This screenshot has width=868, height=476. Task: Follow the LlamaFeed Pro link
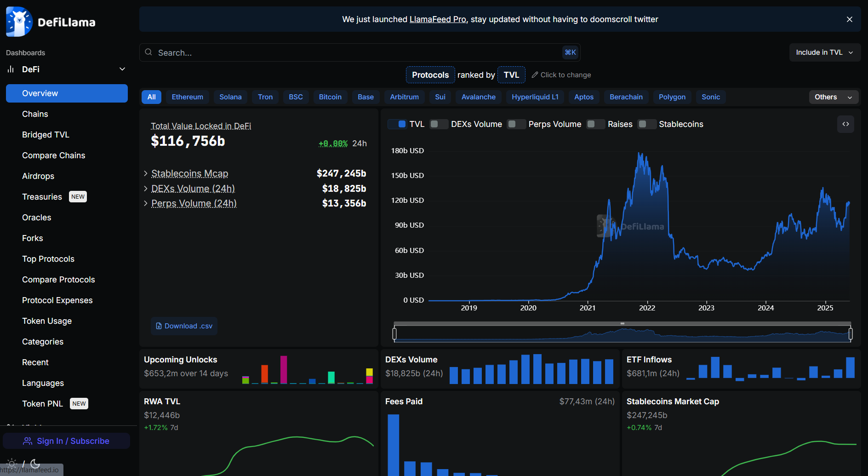[x=438, y=19]
